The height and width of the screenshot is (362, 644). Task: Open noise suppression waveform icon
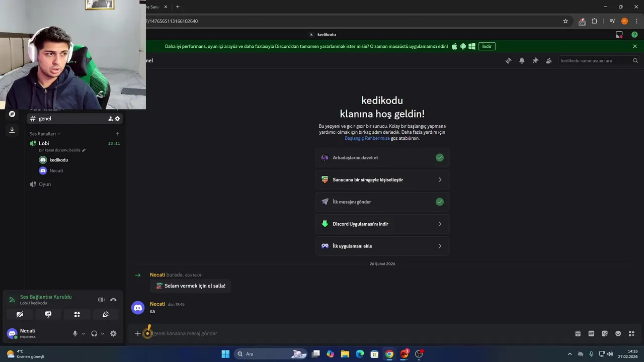[101, 300]
